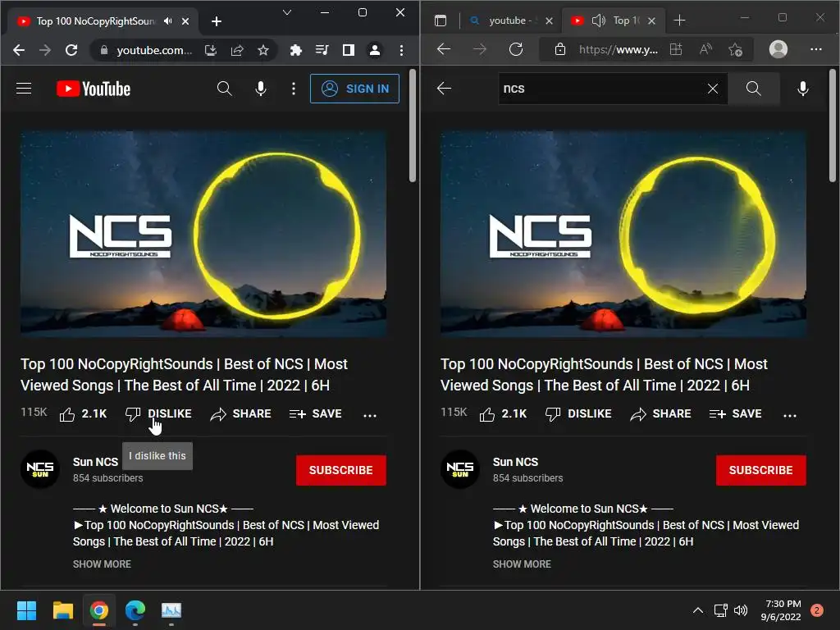Open Chrome extensions puzzle icon

[295, 50]
